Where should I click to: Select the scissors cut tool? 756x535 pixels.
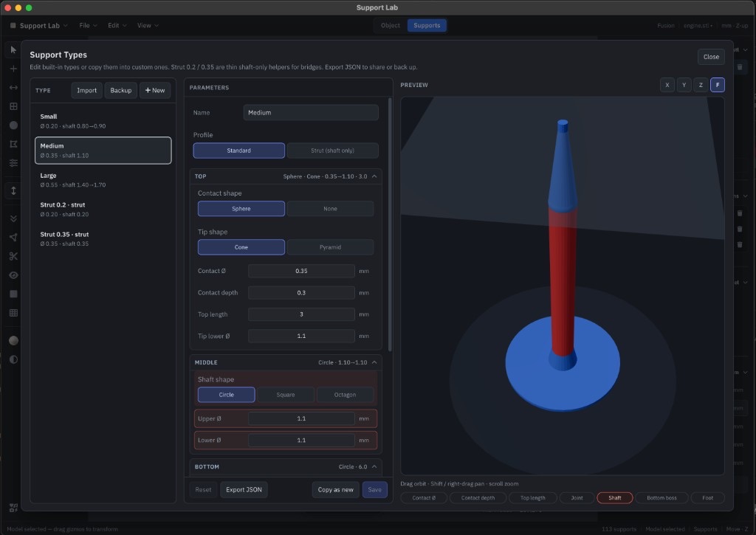pos(13,256)
